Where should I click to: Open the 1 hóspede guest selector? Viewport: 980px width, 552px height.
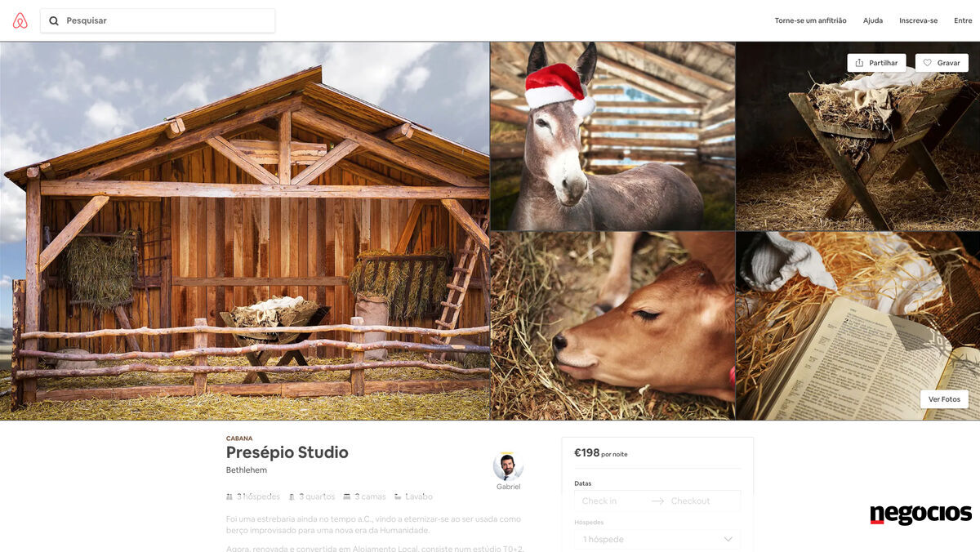click(657, 539)
